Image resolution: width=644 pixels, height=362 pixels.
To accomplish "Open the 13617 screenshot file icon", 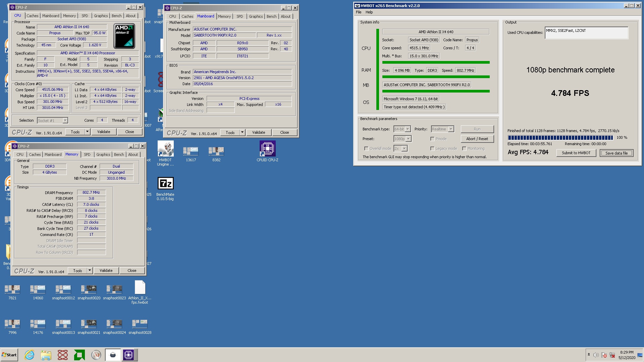I will click(191, 155).
